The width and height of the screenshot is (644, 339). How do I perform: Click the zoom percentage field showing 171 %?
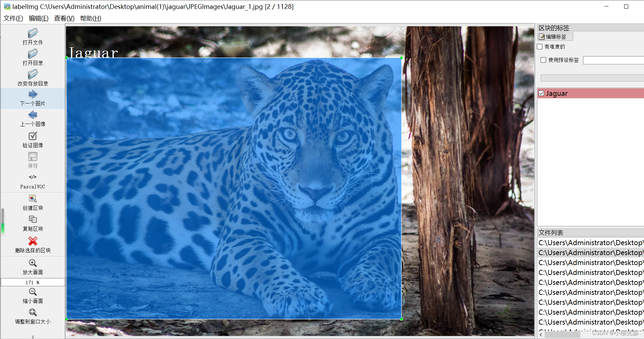33,282
